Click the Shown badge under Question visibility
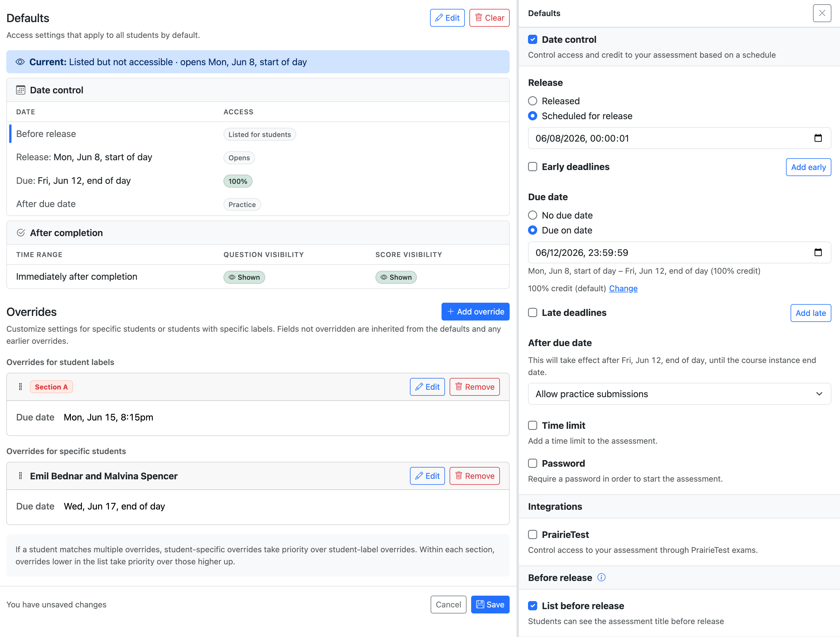840x637 pixels. (244, 277)
